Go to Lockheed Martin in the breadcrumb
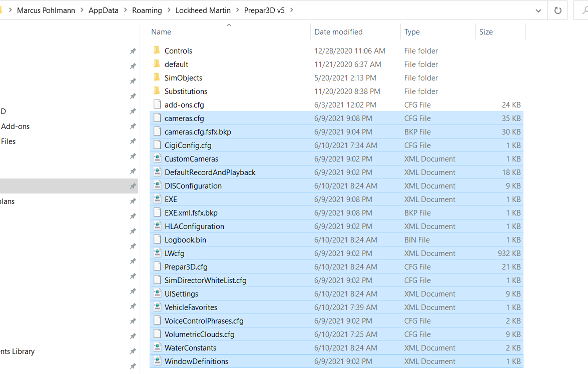This screenshot has height=374, width=588. (203, 10)
